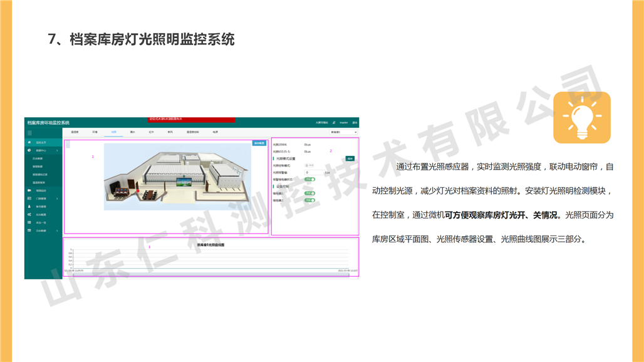Click the 光照65535-5 sensor reading row
The image size is (644, 362).
(x=293, y=152)
